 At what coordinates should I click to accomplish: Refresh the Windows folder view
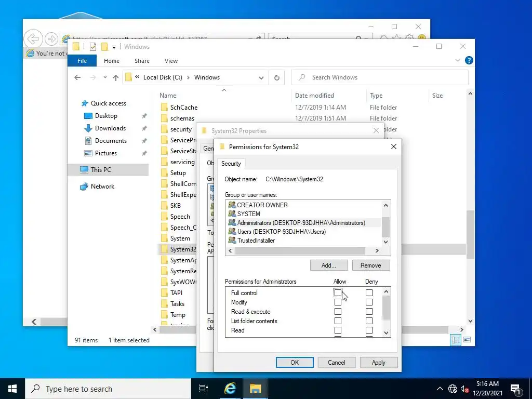pos(276,77)
